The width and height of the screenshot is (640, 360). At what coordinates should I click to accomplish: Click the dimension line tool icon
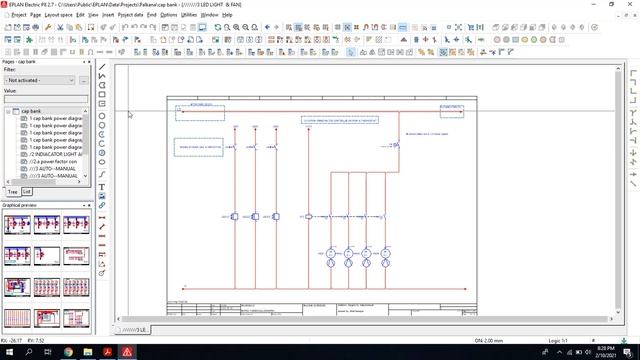pos(102,218)
